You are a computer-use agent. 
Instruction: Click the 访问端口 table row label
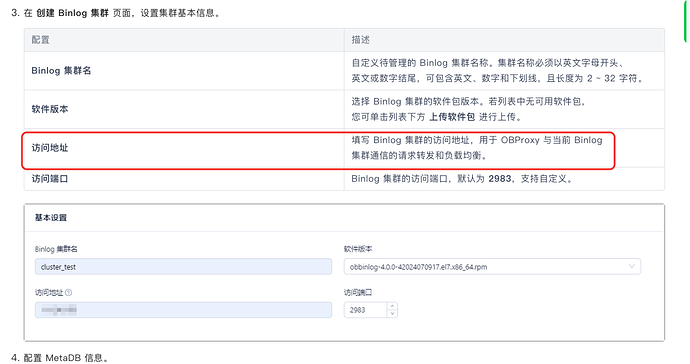coord(50,179)
